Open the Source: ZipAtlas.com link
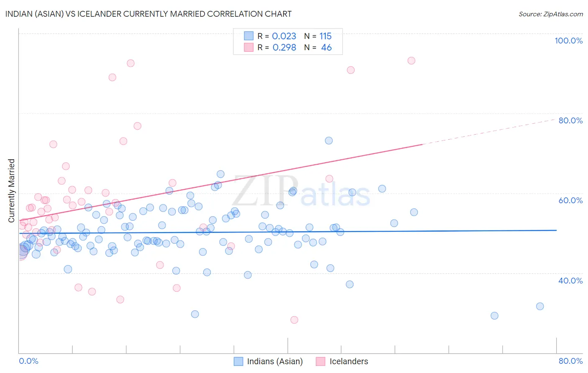 tap(551, 14)
